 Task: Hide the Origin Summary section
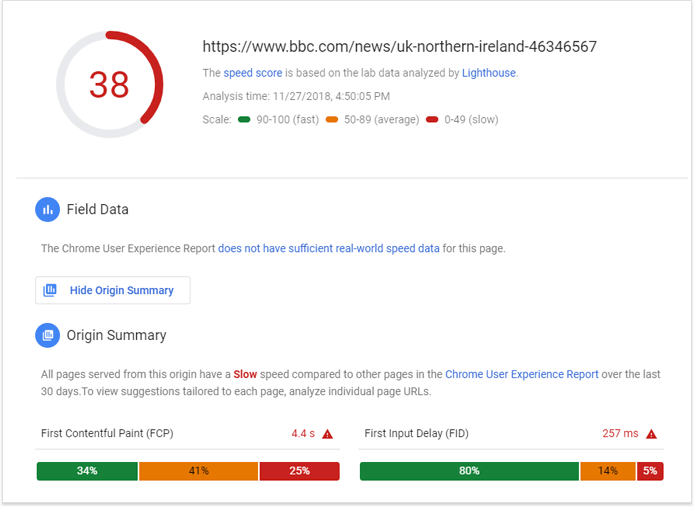point(113,290)
